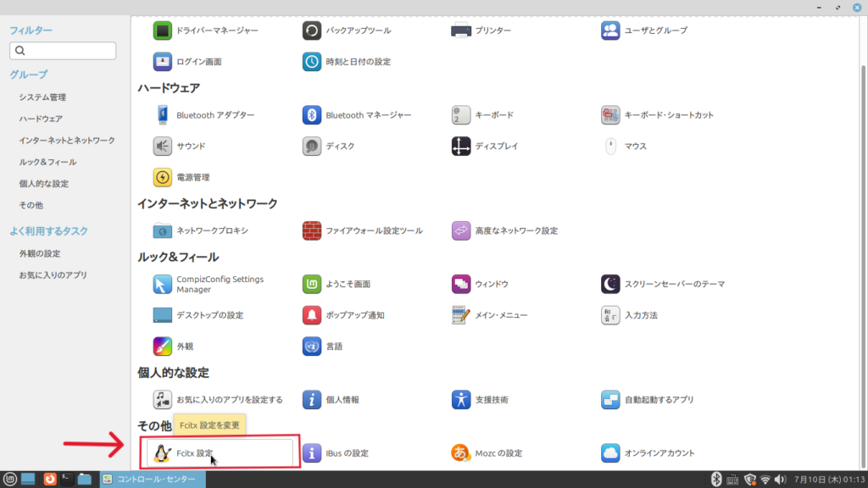Open Fcitx 設定 penguin icon
This screenshot has width=868, height=488.
pyautogui.click(x=162, y=453)
